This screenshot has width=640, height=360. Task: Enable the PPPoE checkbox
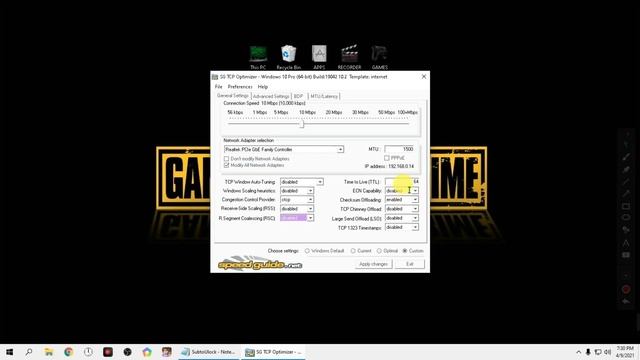(x=387, y=158)
